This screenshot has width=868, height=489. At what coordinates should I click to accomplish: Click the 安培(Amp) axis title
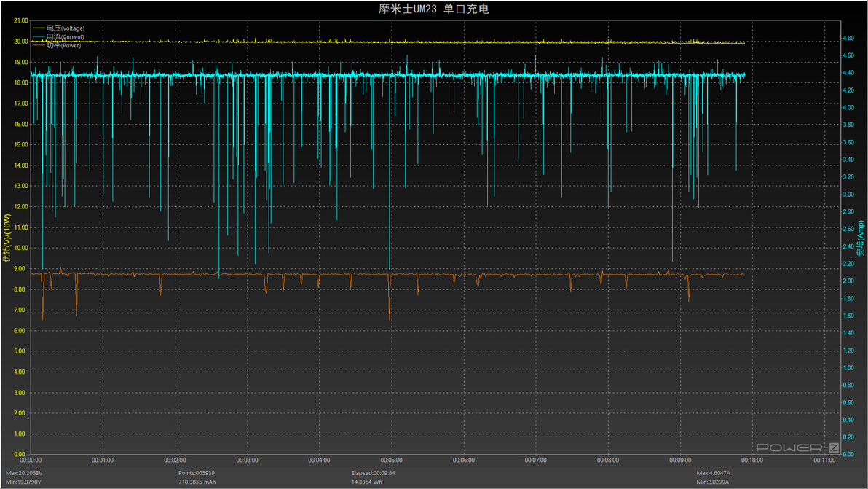(860, 238)
